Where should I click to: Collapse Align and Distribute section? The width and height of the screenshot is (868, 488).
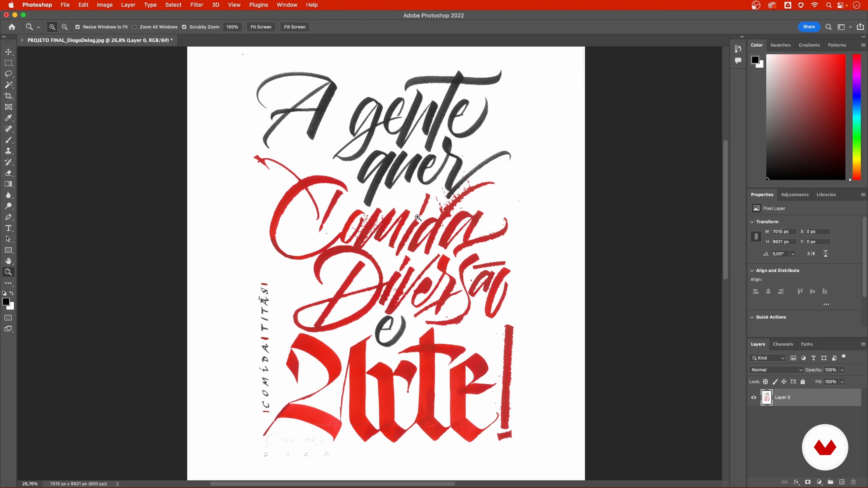pos(752,270)
